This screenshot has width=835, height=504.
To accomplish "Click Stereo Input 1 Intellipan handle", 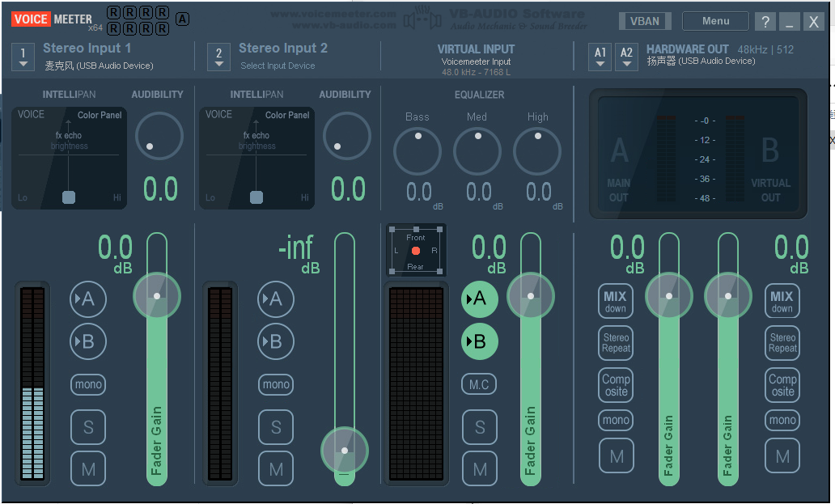I will coord(69,197).
